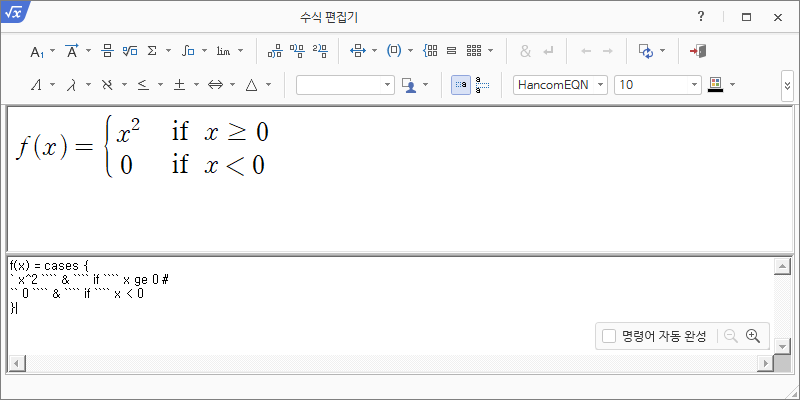Insert a fraction template
Image resolution: width=800 pixels, height=400 pixels.
[107, 51]
